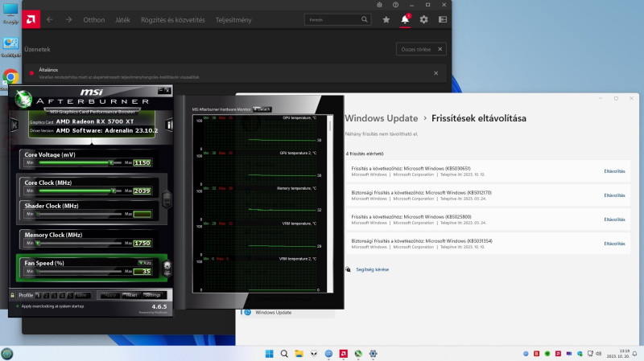Viewport: 644px width, 361px height.
Task: Open Afterburner Settings button
Action: pos(152,295)
